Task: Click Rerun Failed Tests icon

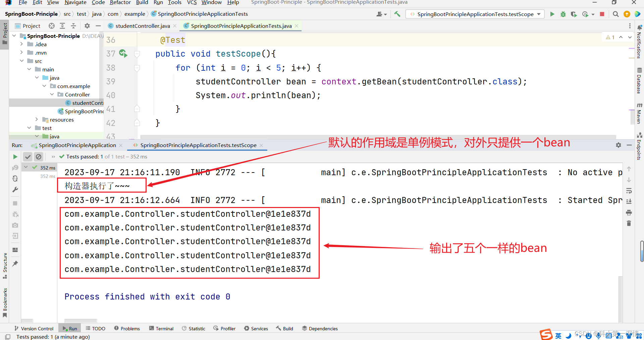Action: click(x=15, y=167)
